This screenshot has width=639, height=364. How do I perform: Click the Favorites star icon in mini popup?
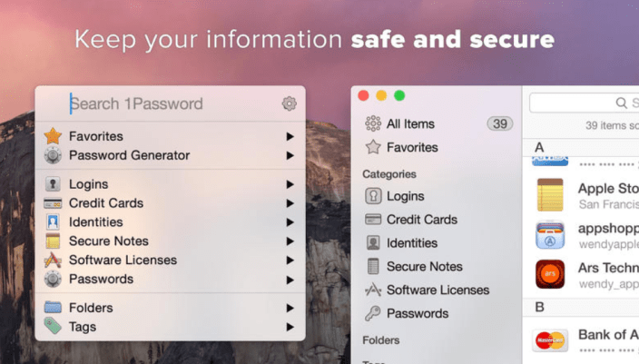(53, 136)
